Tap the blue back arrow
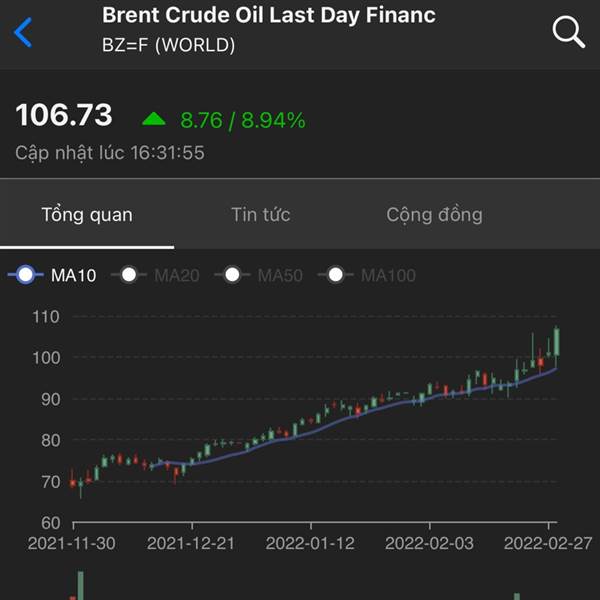Image resolution: width=600 pixels, height=600 pixels. point(23,32)
